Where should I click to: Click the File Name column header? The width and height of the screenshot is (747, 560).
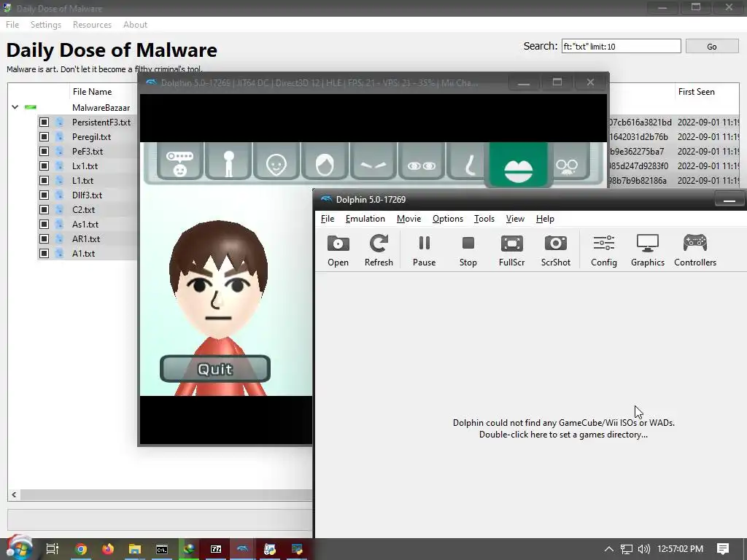(x=92, y=91)
